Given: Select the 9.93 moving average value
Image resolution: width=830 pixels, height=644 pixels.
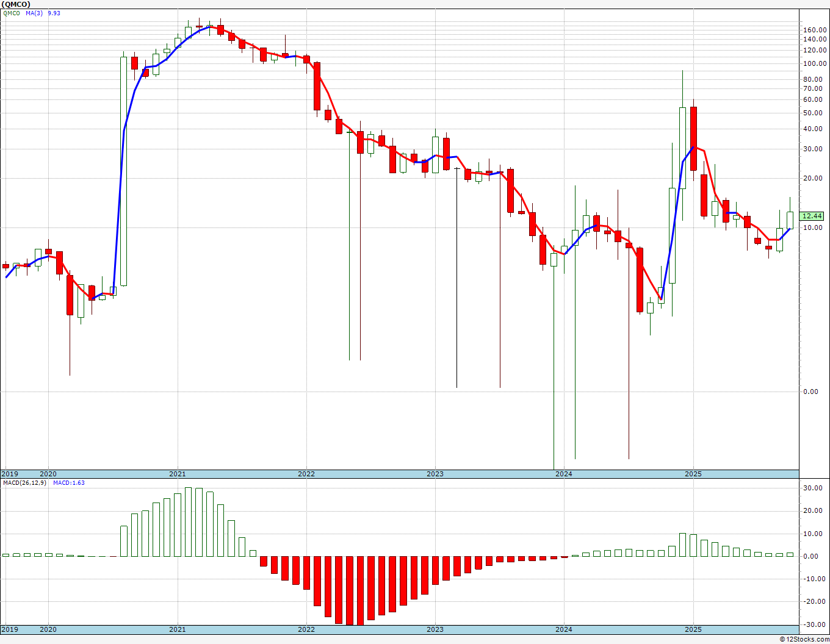Looking at the screenshot, I should point(54,13).
